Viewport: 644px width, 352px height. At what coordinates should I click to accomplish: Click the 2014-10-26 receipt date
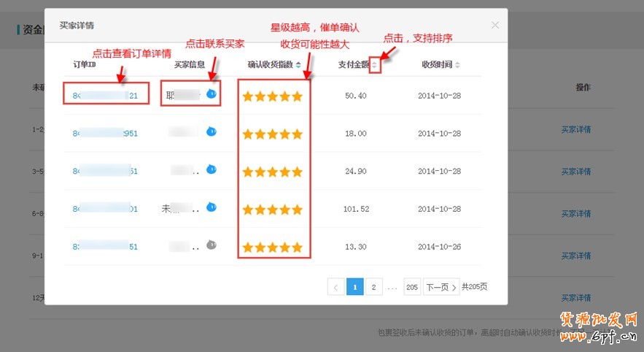[x=440, y=247]
